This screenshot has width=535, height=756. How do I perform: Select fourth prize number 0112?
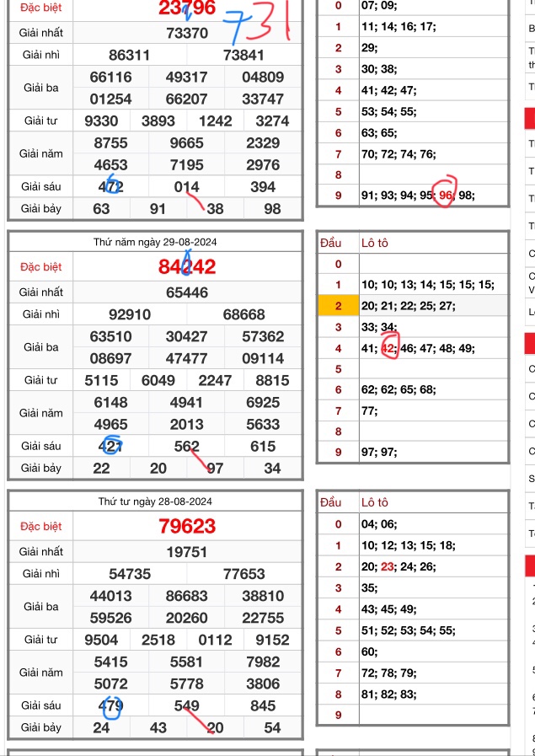[x=216, y=640]
